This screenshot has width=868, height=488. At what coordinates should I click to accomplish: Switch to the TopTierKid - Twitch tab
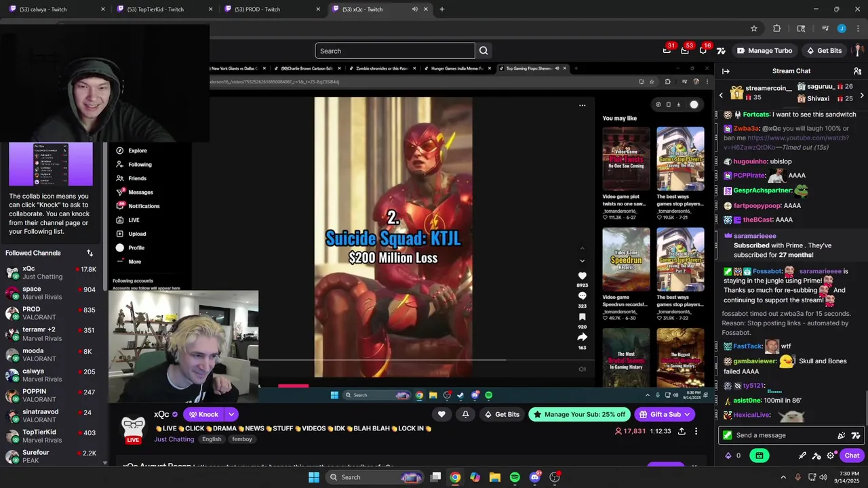pyautogui.click(x=163, y=9)
